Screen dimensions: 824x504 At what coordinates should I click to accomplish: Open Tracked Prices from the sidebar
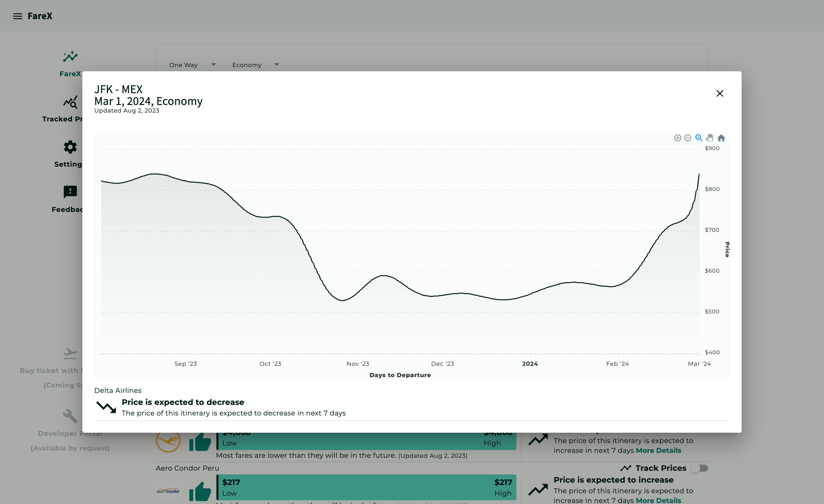pos(70,103)
